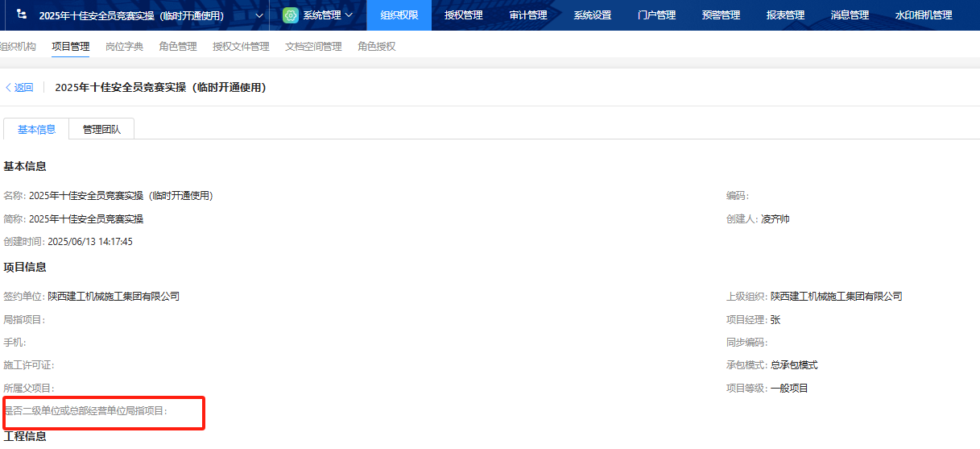The height and width of the screenshot is (449, 980).
Task: Click the back arrow beside 返回
Action: click(x=8, y=88)
